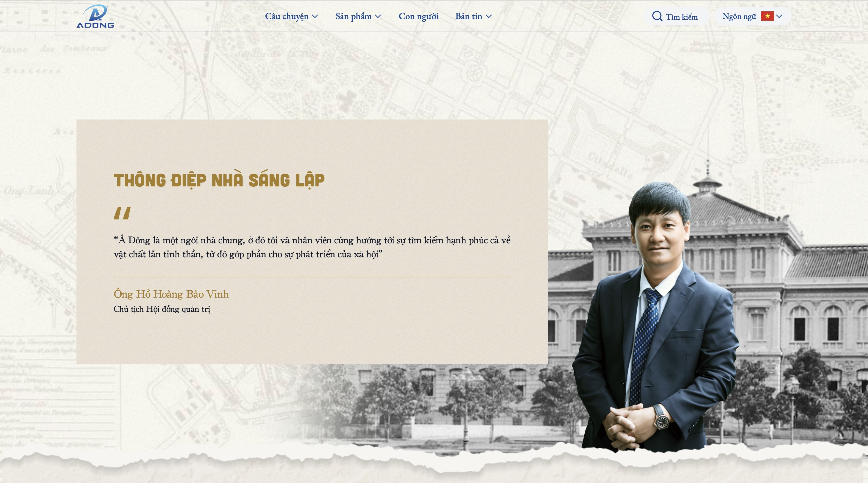Click the name Ông Hồ Hoàng Bảo Vinh
The width and height of the screenshot is (868, 483).
(x=171, y=294)
